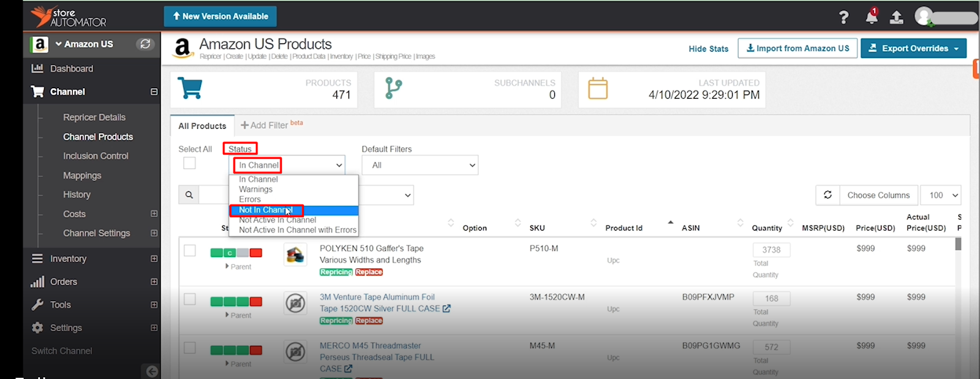980x379 pixels.
Task: Click the sort arrow above ASIN column
Action: pyautogui.click(x=671, y=222)
